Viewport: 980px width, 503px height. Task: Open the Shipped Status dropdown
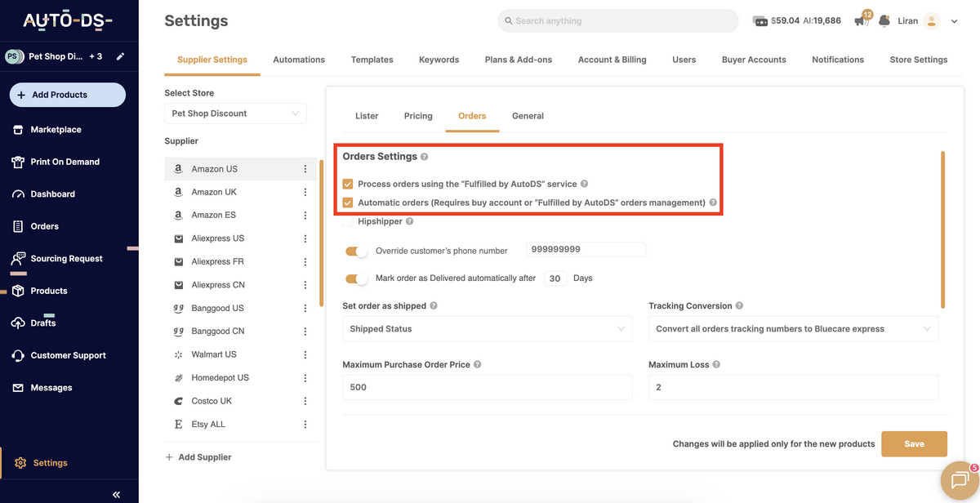[487, 328]
